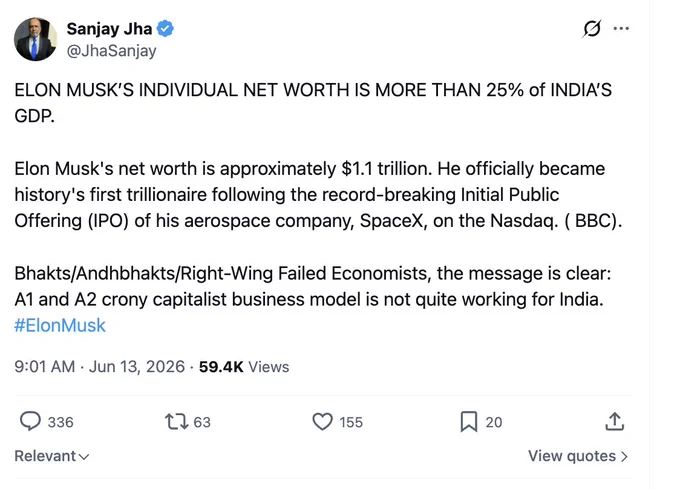The image size is (680, 489).
Task: Click the 59.4K Views count
Action: click(x=244, y=367)
